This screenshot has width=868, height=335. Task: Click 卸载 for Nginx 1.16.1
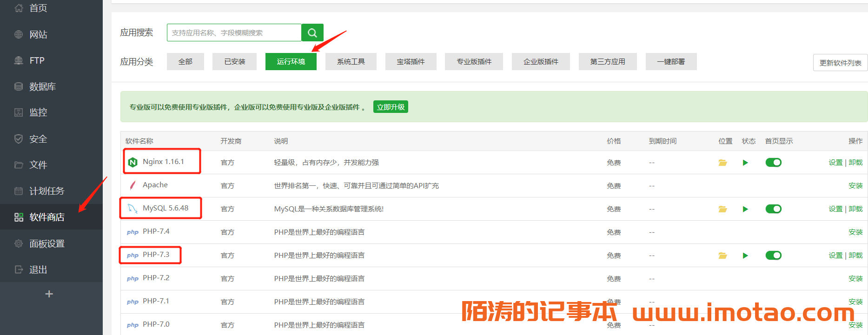pos(855,163)
